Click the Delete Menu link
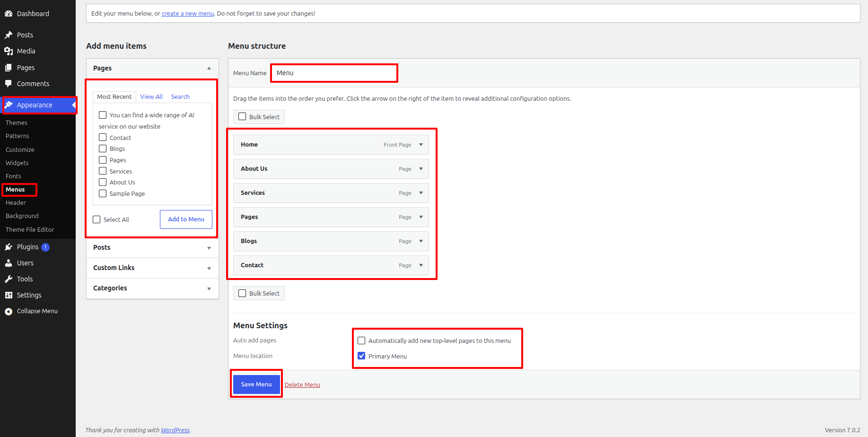The height and width of the screenshot is (437, 868). click(x=302, y=385)
